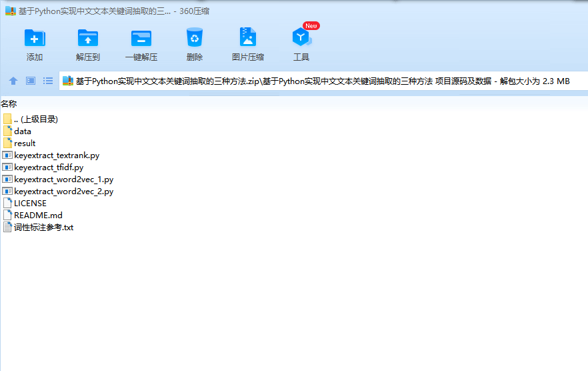Select 'keyextract_tfidf.py' file name
Image resolution: width=588 pixels, height=371 pixels.
pos(49,167)
